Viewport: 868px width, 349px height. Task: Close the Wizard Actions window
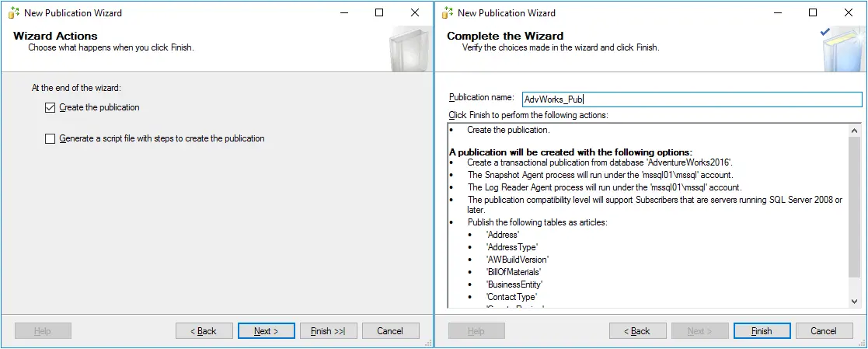pyautogui.click(x=415, y=12)
